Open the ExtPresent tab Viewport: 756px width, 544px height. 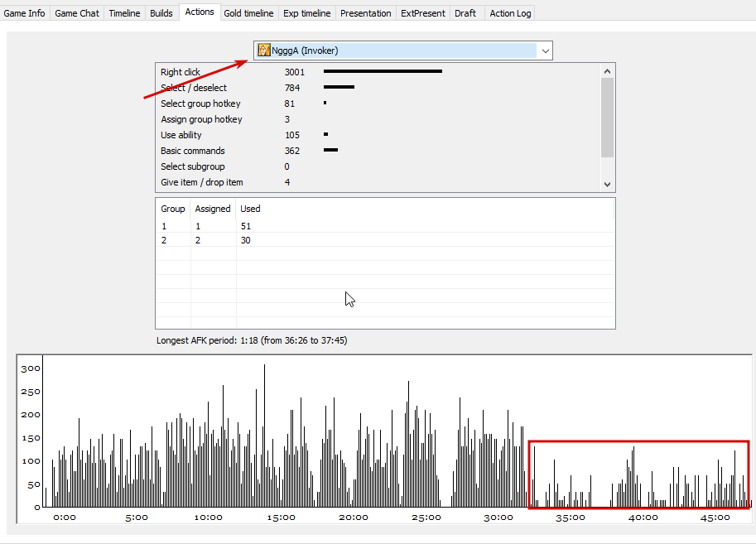coord(423,13)
